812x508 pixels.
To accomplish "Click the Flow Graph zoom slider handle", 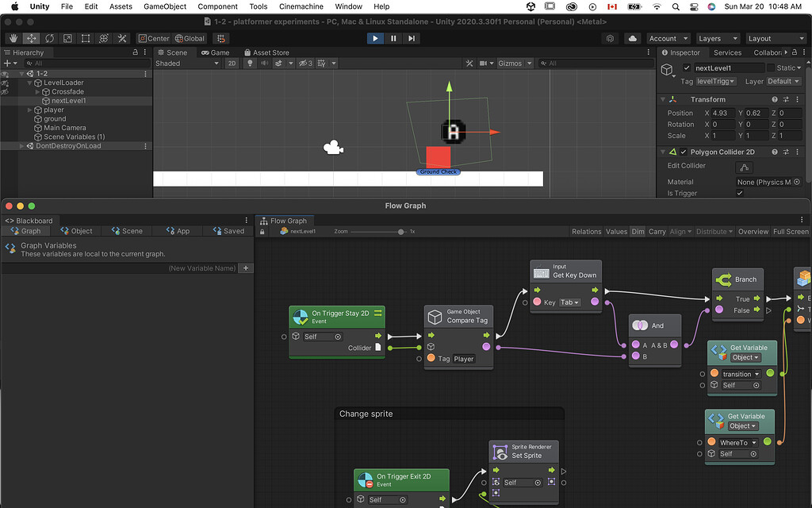I will pyautogui.click(x=401, y=232).
